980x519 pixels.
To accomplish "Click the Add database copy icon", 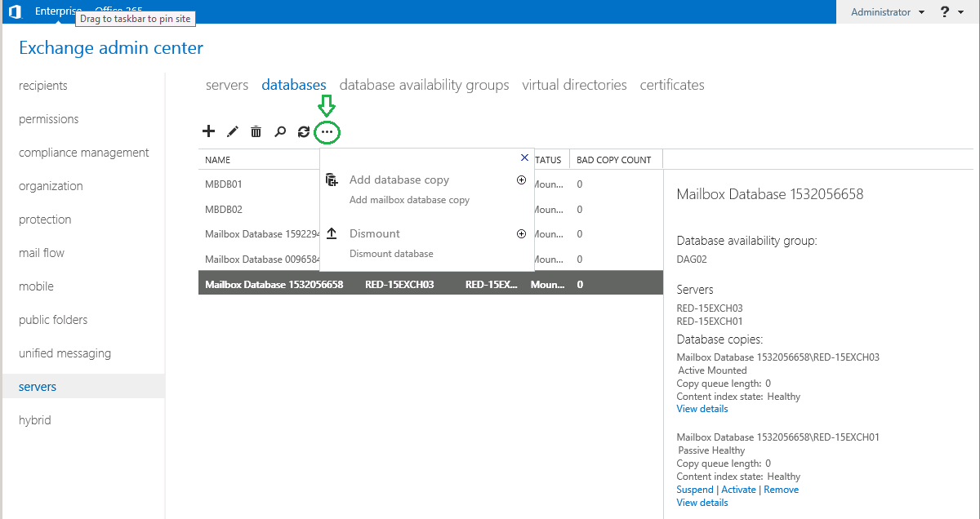I will coord(332,180).
